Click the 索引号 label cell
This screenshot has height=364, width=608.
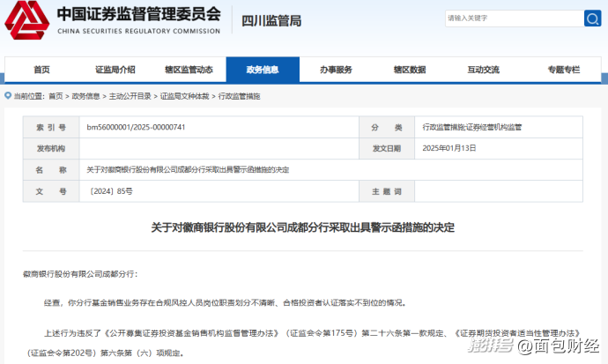coord(51,127)
